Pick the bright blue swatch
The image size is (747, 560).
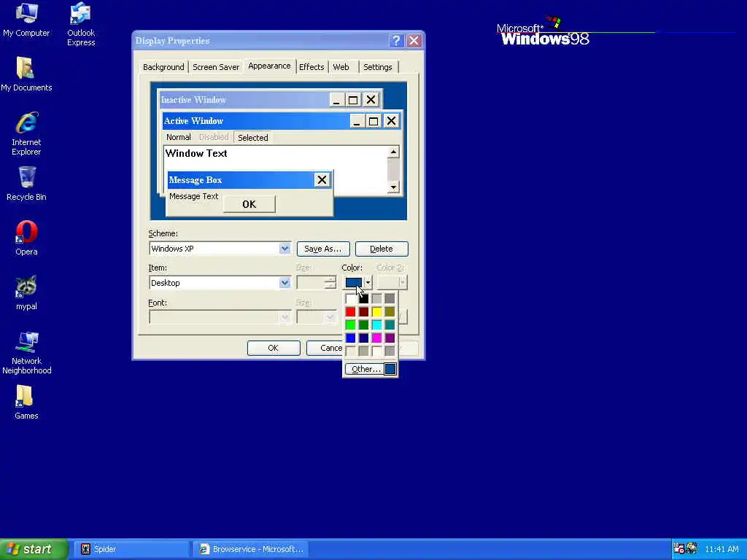pos(351,338)
